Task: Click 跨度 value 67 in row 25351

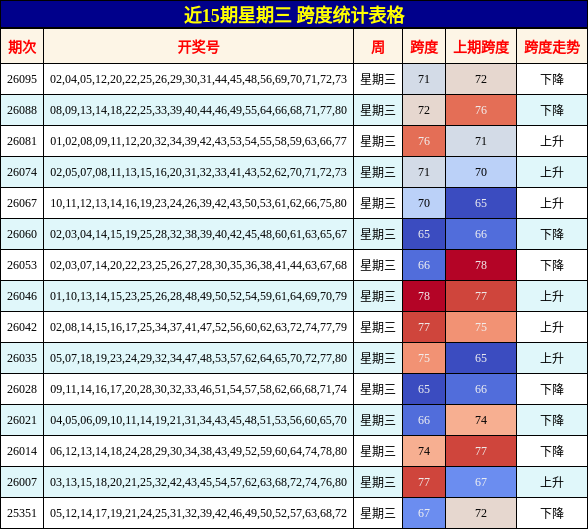Action: (424, 513)
